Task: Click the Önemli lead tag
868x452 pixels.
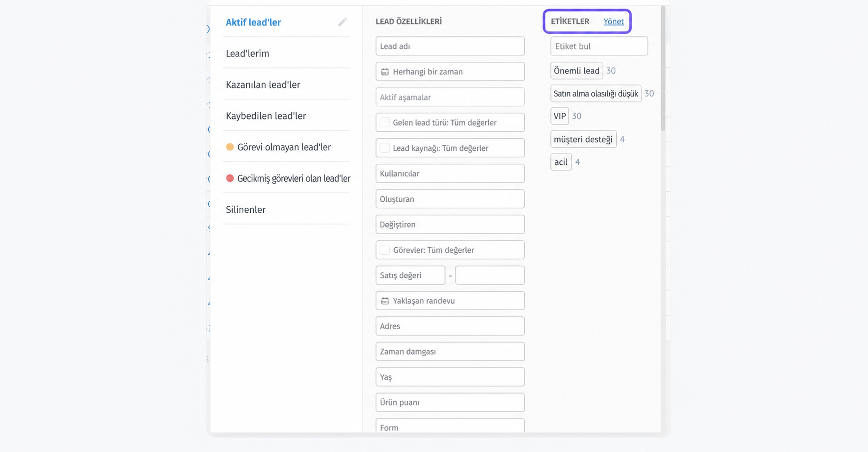Action: click(x=576, y=71)
